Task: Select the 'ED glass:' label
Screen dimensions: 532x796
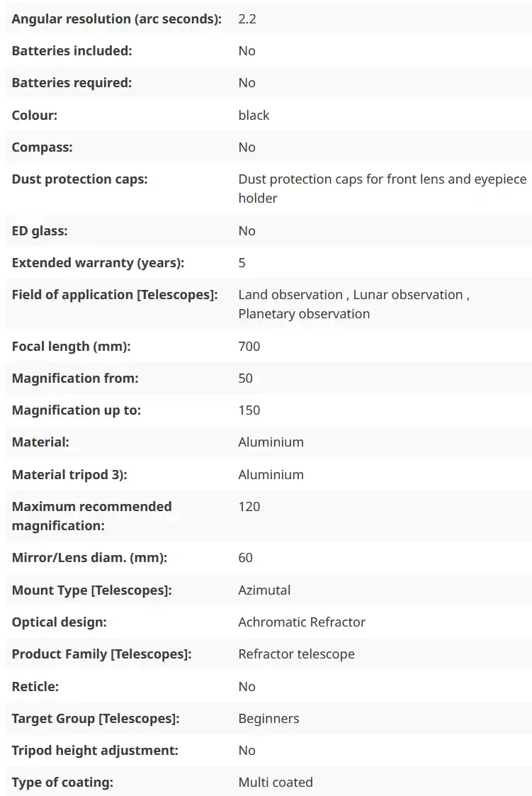Action: (x=40, y=231)
